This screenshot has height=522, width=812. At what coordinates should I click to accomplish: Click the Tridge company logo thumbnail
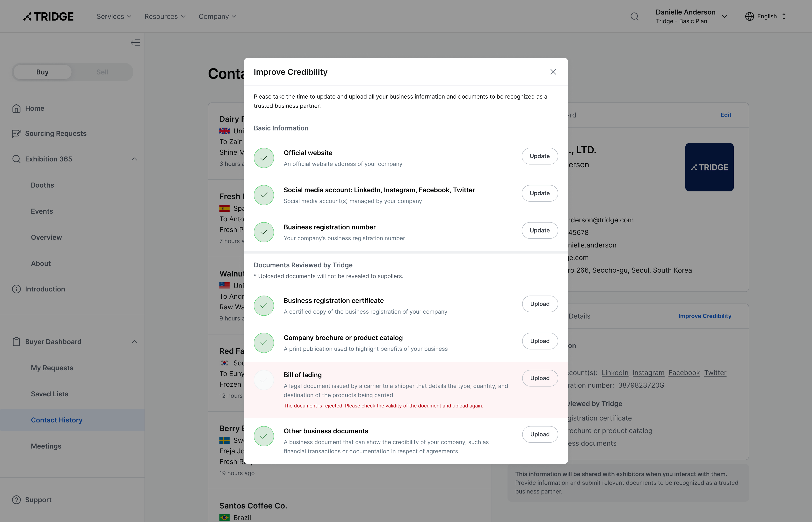[709, 167]
